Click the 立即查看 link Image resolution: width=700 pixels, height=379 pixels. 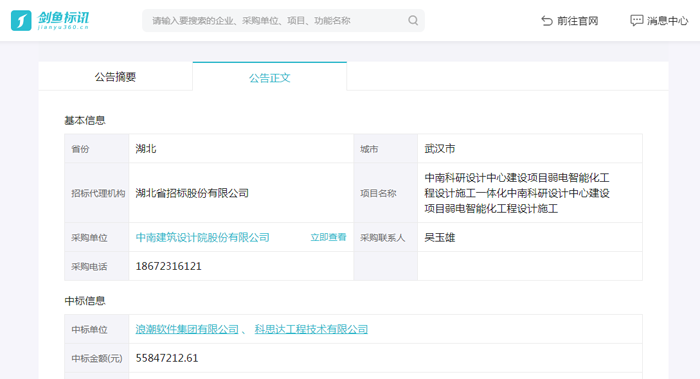(328, 237)
